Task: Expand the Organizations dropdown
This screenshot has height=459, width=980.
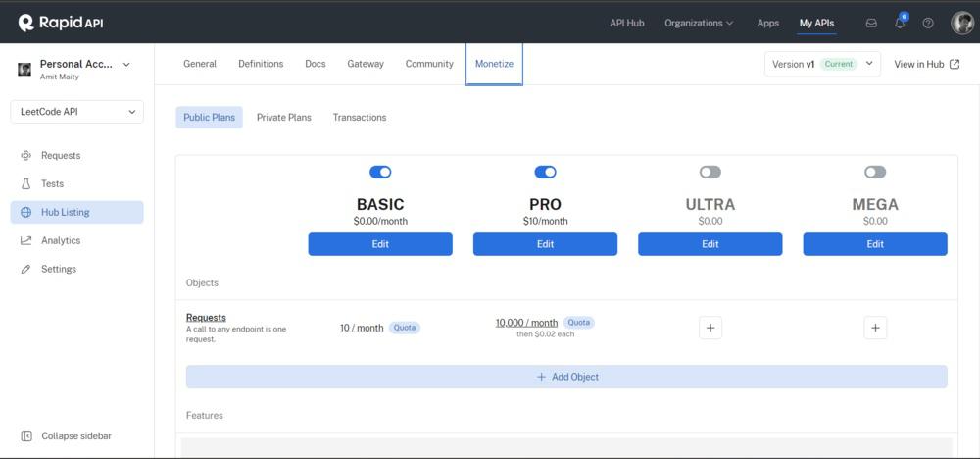Action: (x=699, y=24)
